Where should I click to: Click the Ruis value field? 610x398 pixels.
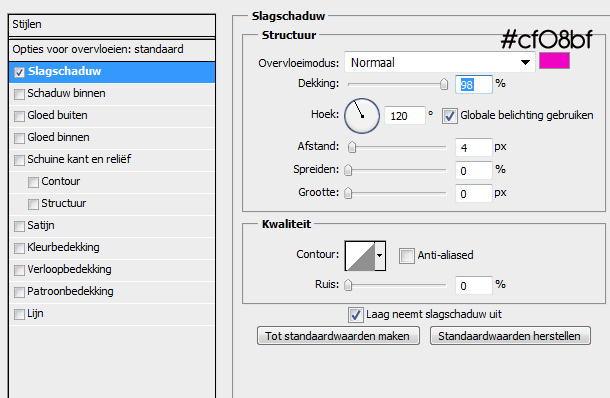(x=473, y=286)
